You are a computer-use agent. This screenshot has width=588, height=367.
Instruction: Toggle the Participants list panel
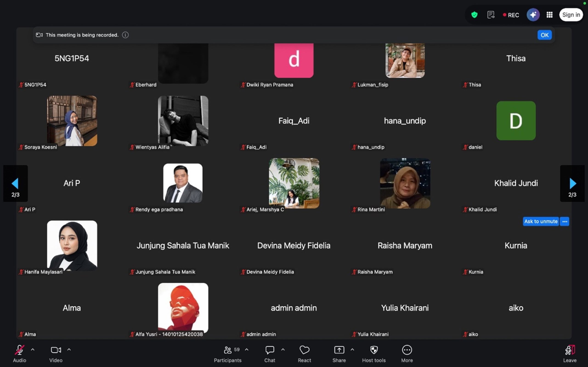coord(228,353)
